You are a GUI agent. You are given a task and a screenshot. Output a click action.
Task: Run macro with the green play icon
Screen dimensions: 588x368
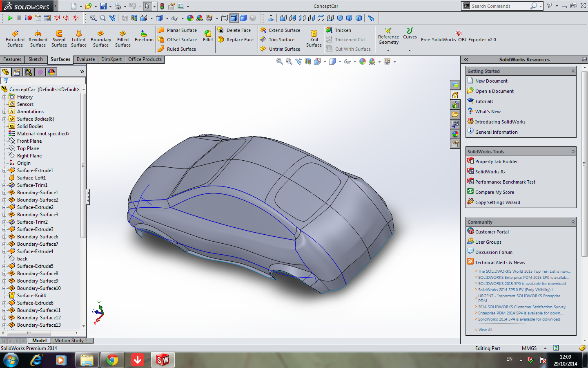pyautogui.click(x=10, y=18)
